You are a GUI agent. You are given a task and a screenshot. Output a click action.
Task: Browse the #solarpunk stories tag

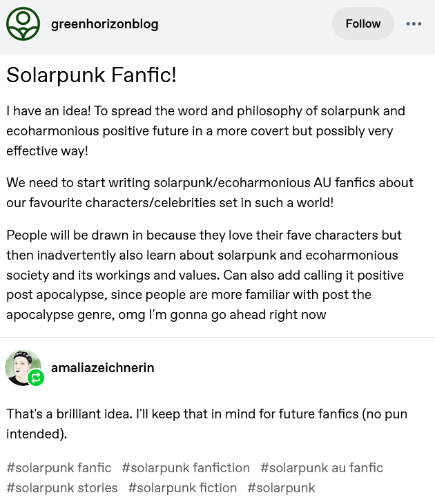pyautogui.click(x=62, y=488)
